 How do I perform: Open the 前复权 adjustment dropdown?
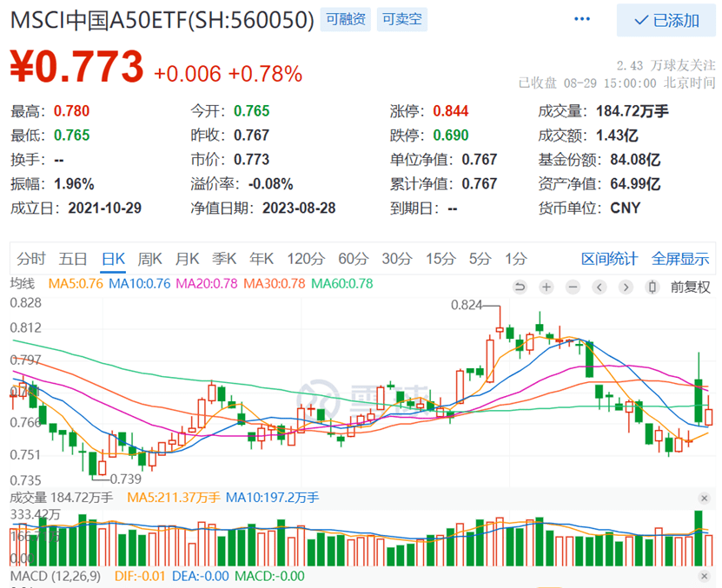point(691,287)
